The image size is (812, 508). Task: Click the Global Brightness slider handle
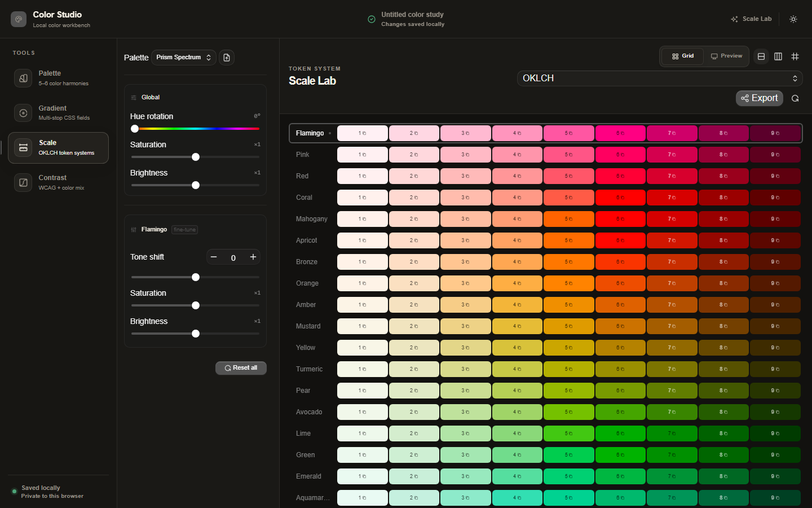pyautogui.click(x=196, y=185)
